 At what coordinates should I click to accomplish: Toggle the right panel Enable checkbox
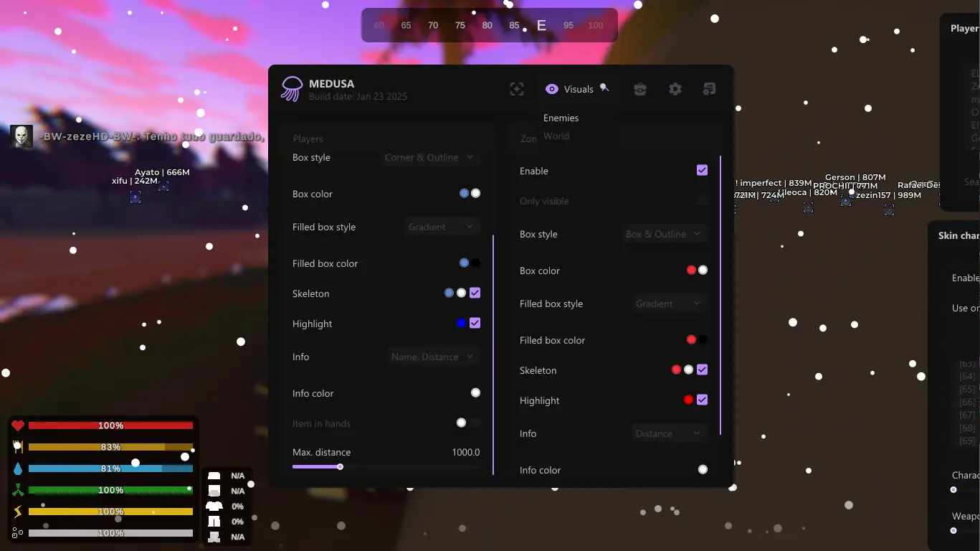click(702, 170)
